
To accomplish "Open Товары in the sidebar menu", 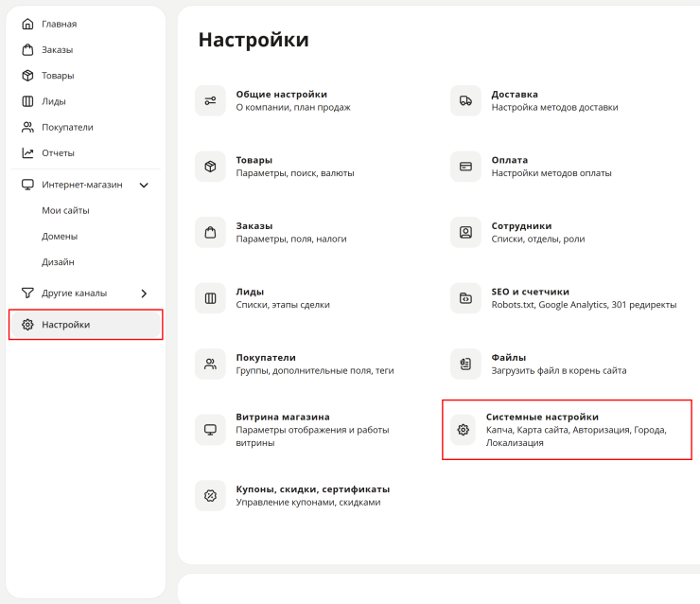I will 58,76.
